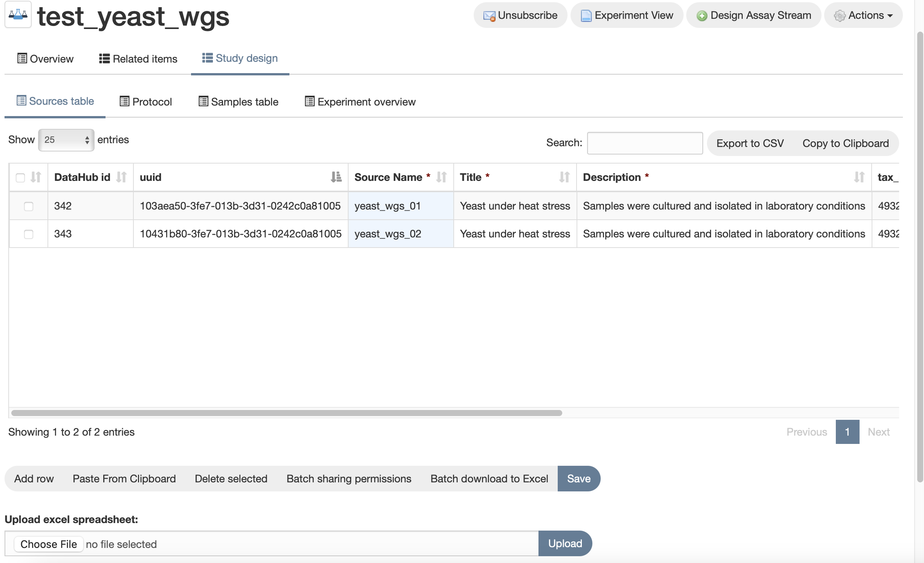The height and width of the screenshot is (563, 924).
Task: Sort table by DataHub id column arrows
Action: 121,177
